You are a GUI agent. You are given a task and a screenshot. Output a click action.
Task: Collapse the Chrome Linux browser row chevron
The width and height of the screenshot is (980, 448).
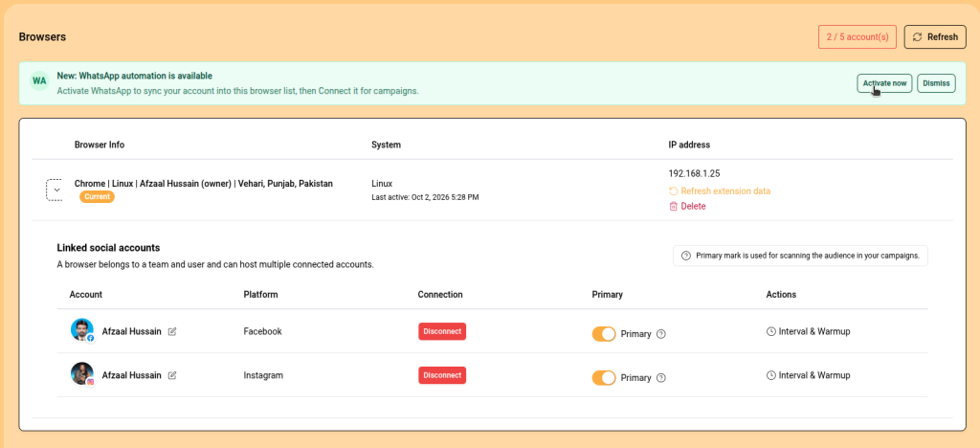coord(55,190)
